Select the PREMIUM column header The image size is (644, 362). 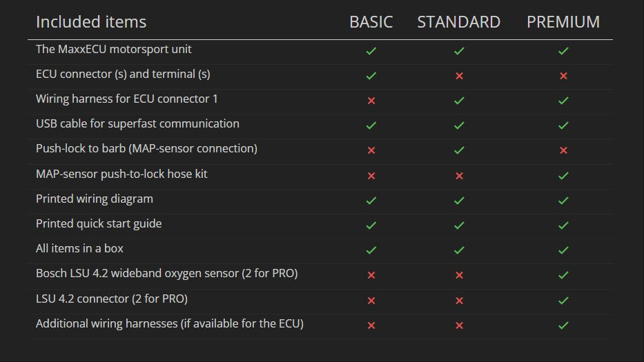(563, 22)
